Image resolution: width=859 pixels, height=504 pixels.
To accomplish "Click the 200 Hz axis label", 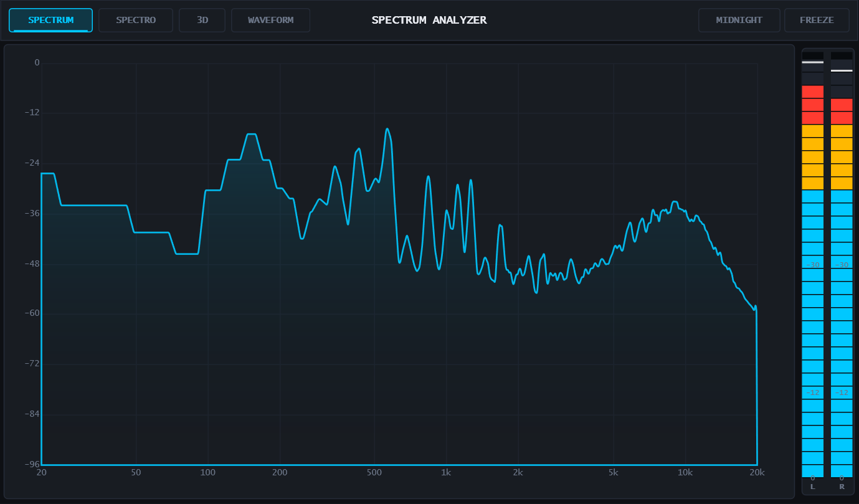I will click(x=280, y=473).
